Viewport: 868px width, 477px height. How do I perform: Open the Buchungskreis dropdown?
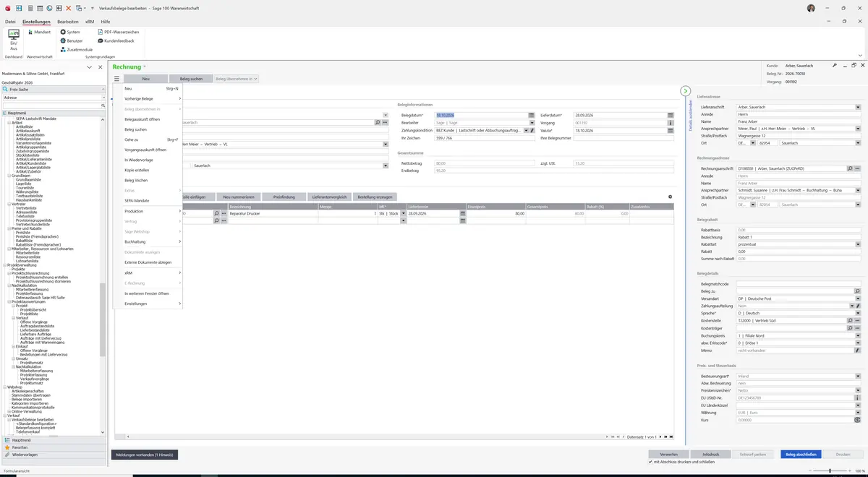[x=857, y=335]
